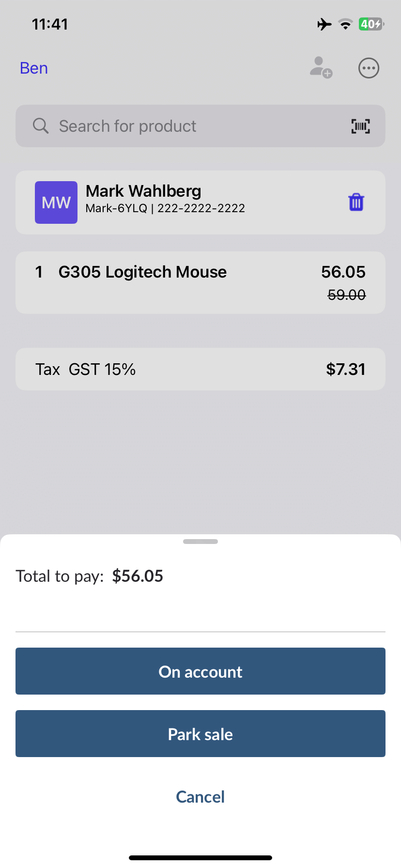Tap the quantity 1 of the mouse item
The image size is (401, 868).
pyautogui.click(x=39, y=272)
